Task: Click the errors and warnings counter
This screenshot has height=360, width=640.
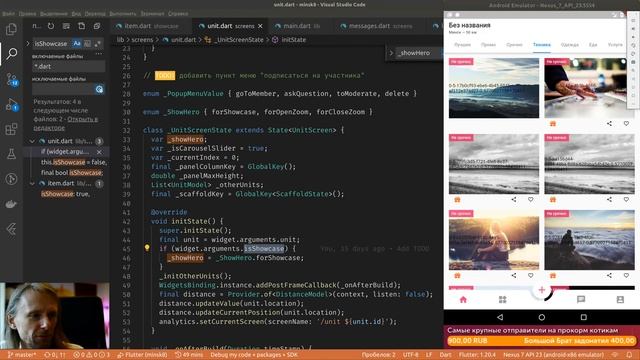Action: point(92,355)
